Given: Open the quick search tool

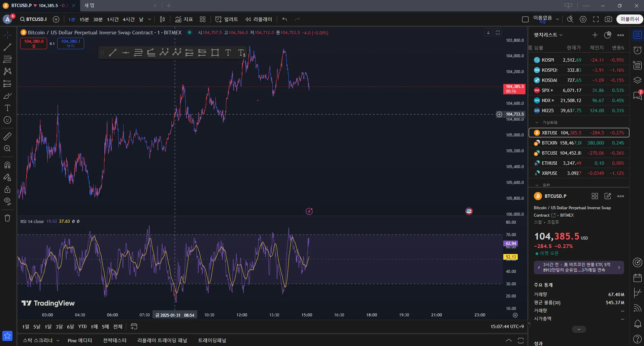Looking at the screenshot, I should coord(570,19).
